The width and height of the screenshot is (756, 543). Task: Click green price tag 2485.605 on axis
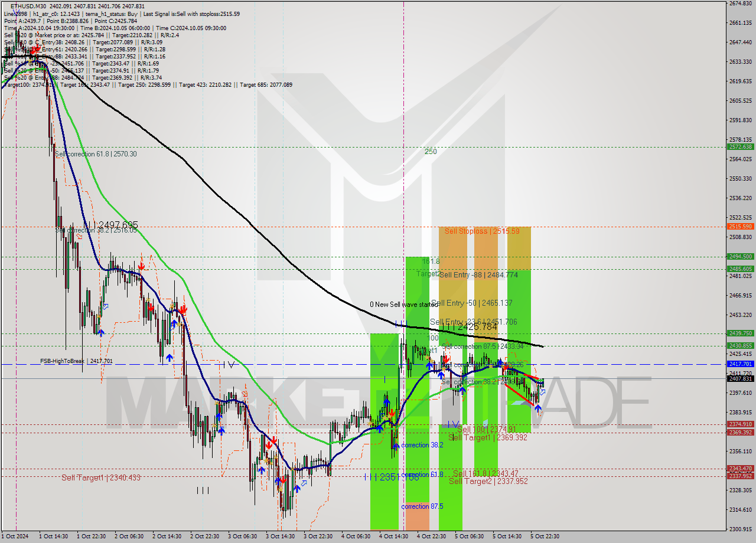[x=741, y=269]
